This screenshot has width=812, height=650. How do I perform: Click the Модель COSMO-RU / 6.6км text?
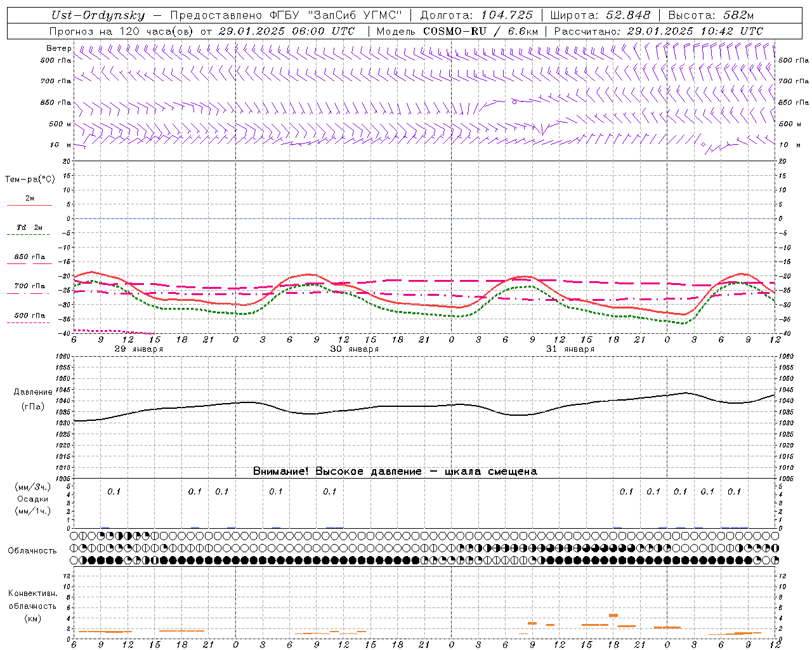[x=457, y=31]
